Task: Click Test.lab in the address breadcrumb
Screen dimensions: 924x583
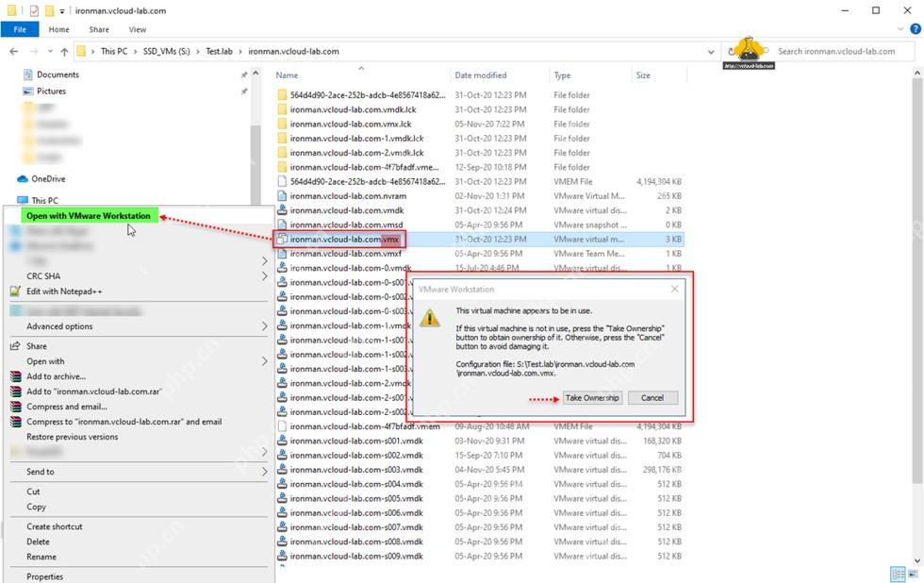Action: pyautogui.click(x=219, y=51)
